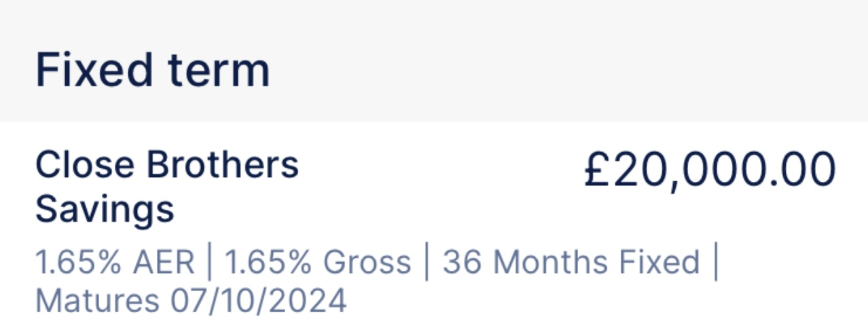The width and height of the screenshot is (868, 336).
Task: Click the word Gross in rate details
Action: [367, 263]
